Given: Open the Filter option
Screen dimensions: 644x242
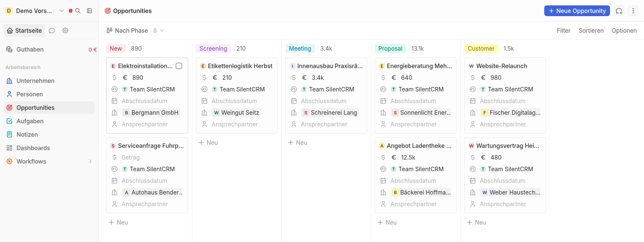Looking at the screenshot, I should 563,30.
